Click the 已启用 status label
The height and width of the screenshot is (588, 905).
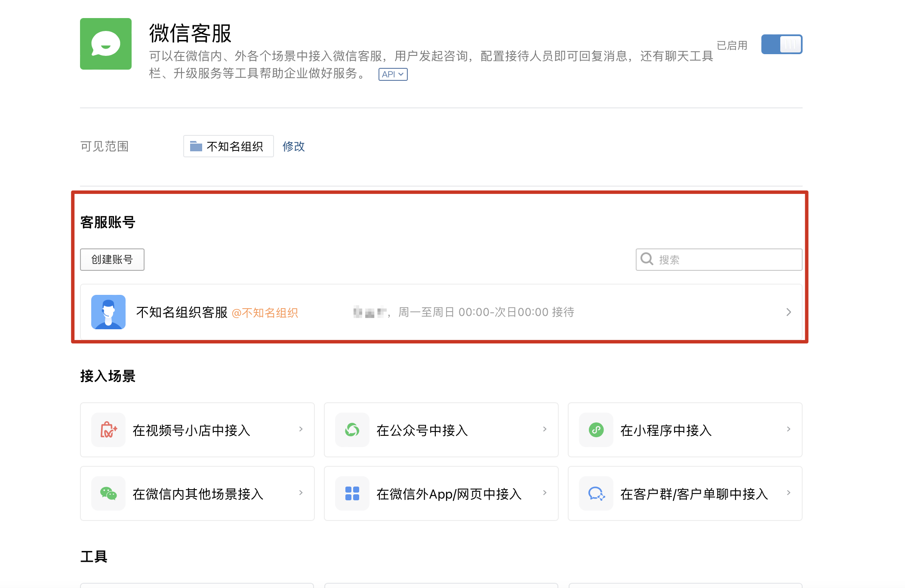click(x=732, y=45)
